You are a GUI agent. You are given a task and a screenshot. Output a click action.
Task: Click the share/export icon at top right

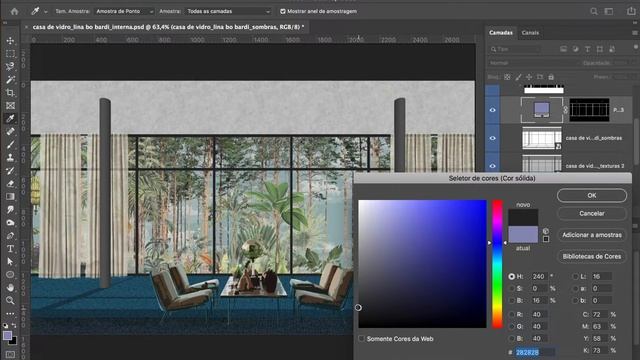click(x=631, y=11)
